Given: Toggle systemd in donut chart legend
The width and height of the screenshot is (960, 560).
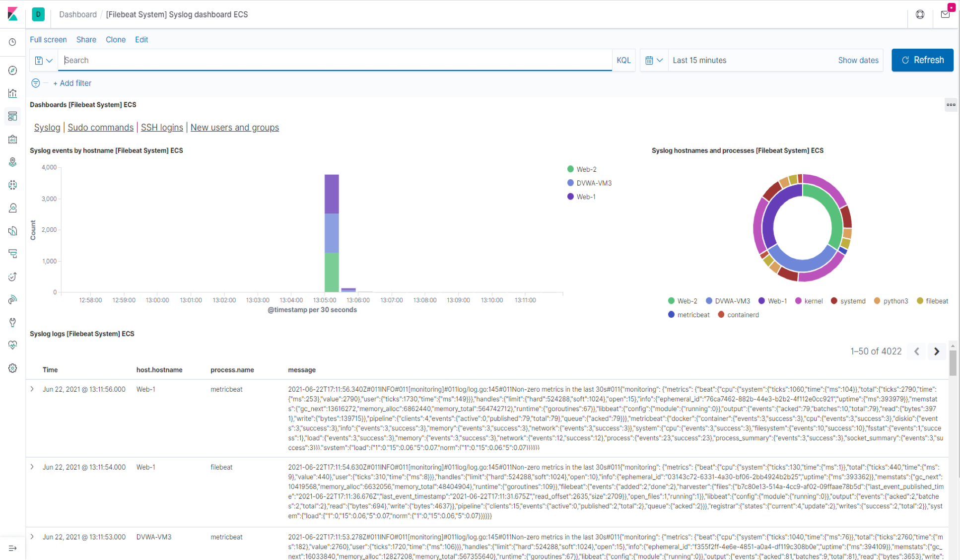Looking at the screenshot, I should click(x=848, y=301).
